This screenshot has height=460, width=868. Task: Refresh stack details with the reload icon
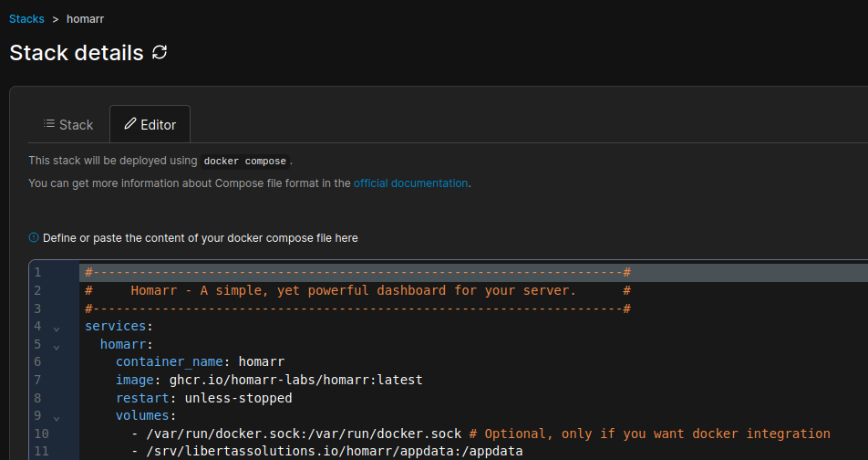click(x=160, y=53)
